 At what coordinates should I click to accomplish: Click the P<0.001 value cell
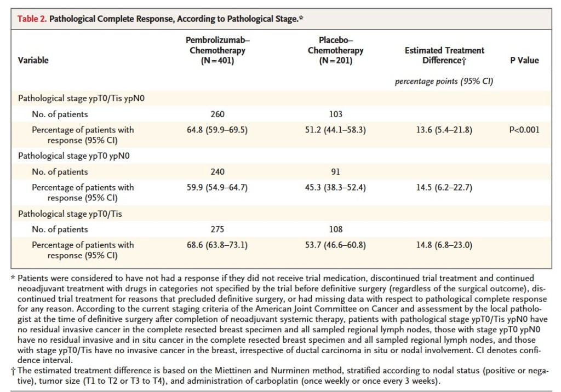(x=524, y=130)
